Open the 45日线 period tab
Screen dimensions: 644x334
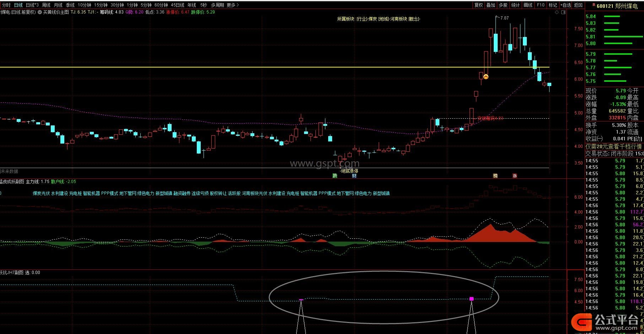tap(178, 5)
